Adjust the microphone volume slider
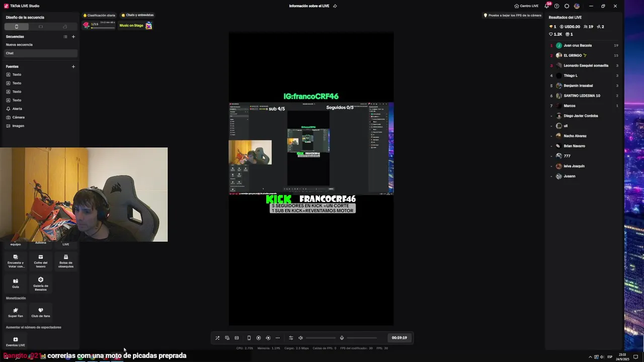The image size is (644, 362). pyautogui.click(x=362, y=338)
